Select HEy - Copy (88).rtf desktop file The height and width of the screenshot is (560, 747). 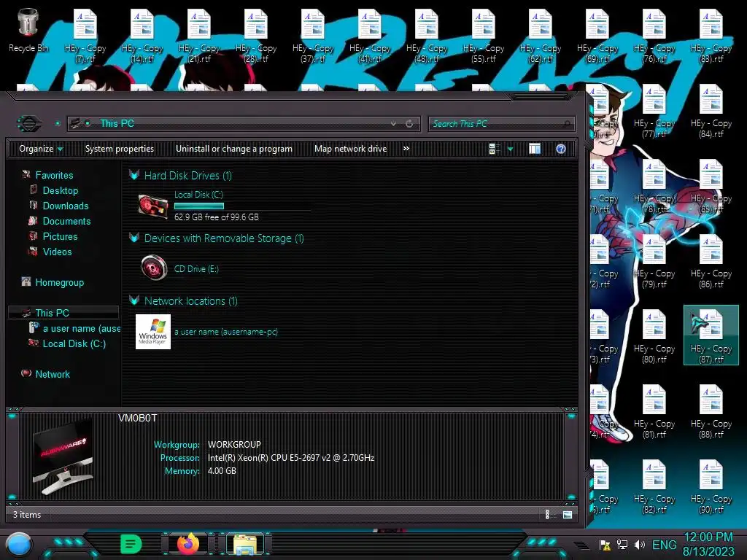click(711, 411)
